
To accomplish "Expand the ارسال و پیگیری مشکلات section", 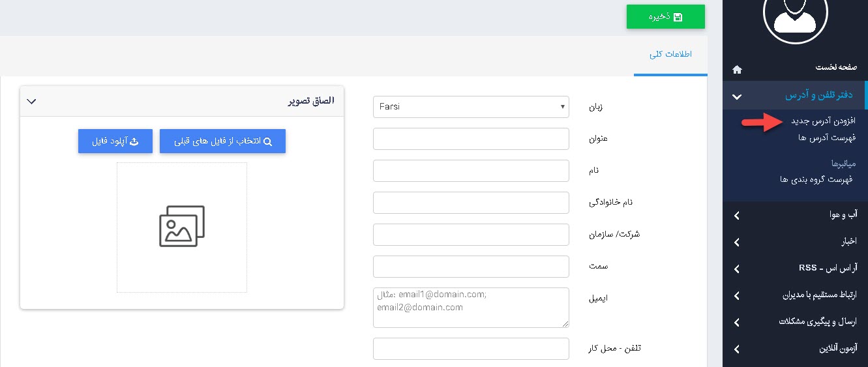I will (x=737, y=322).
